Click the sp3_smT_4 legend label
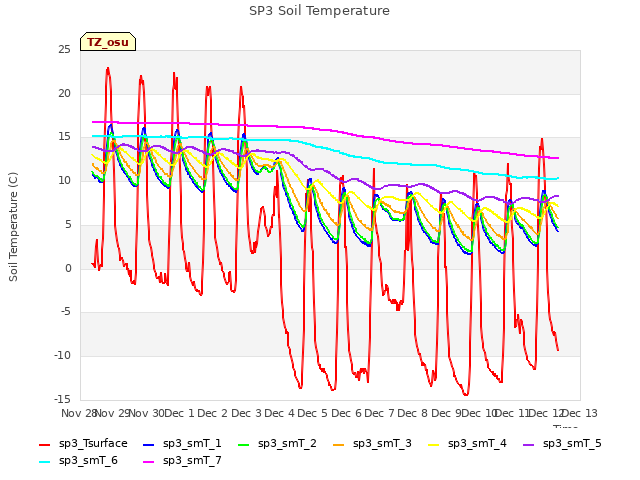The width and height of the screenshot is (640, 480). coord(477,444)
